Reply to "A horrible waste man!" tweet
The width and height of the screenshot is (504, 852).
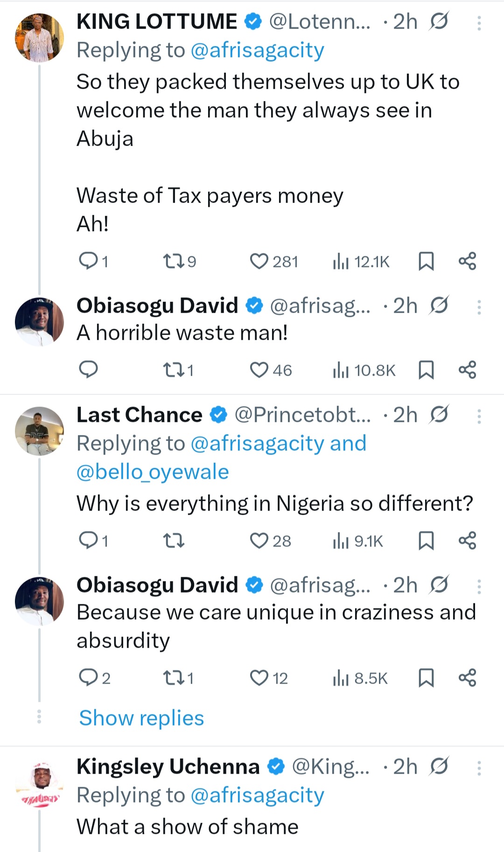click(88, 370)
